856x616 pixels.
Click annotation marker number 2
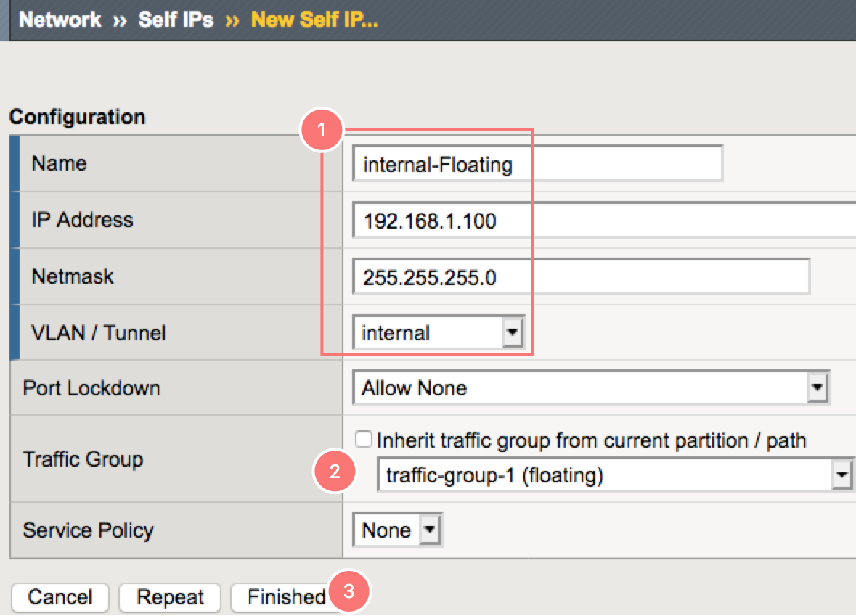point(334,472)
